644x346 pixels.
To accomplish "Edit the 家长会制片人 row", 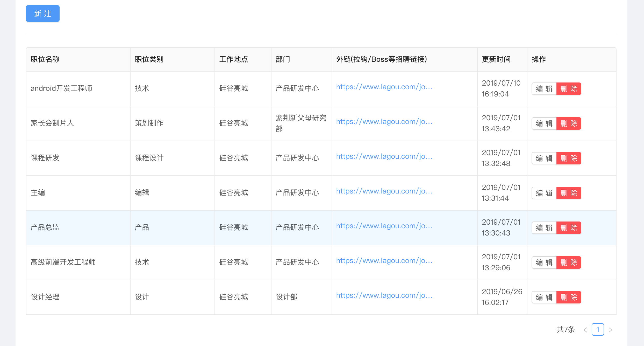I will tap(544, 123).
